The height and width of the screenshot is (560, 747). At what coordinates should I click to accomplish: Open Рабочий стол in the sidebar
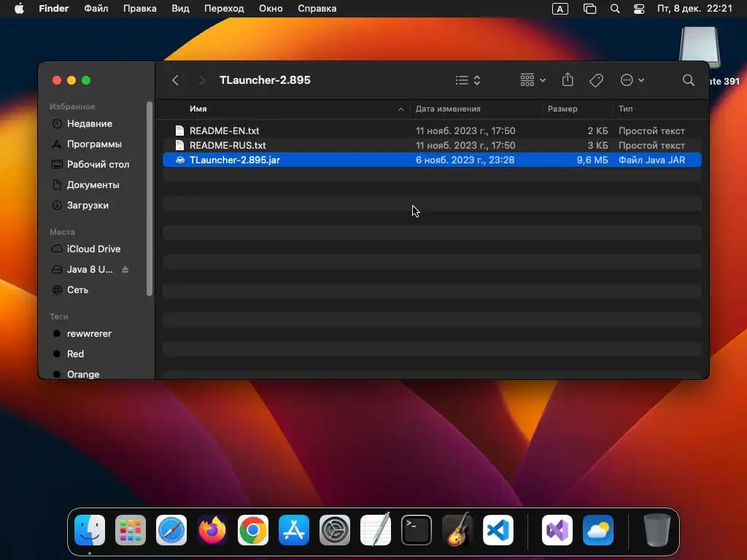pyautogui.click(x=98, y=164)
